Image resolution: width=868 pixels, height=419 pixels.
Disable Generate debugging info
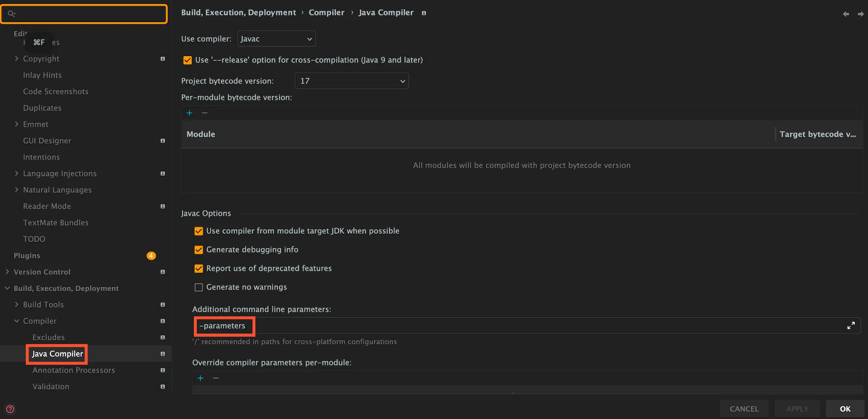coord(199,250)
